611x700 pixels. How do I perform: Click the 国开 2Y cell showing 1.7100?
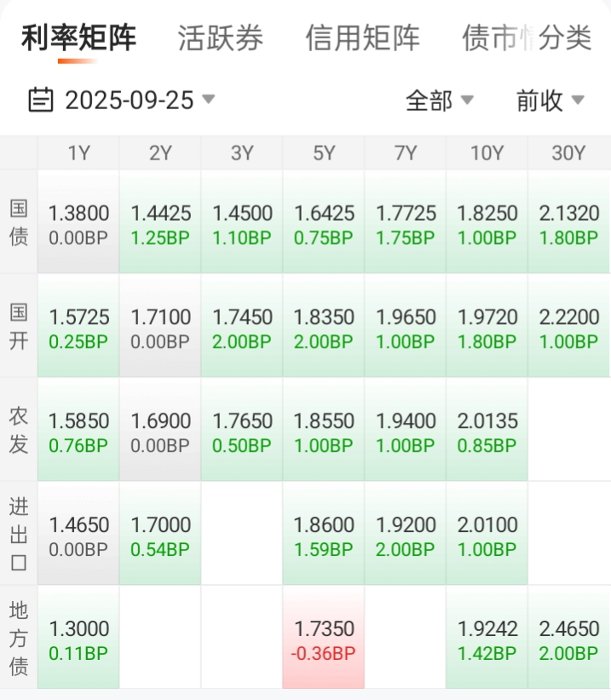[x=160, y=327]
